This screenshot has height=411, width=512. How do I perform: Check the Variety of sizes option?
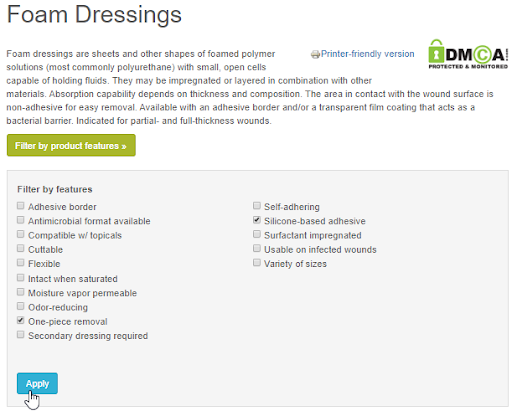pyautogui.click(x=257, y=263)
